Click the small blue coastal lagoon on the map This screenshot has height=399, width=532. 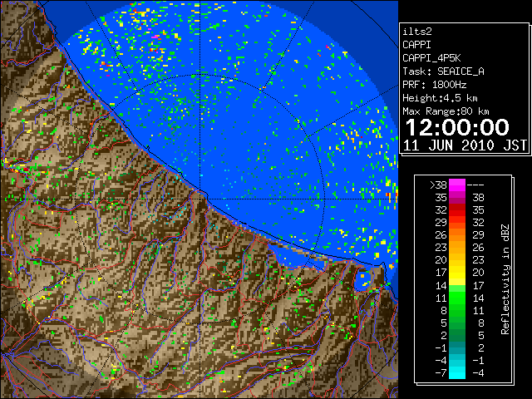pos(362,279)
